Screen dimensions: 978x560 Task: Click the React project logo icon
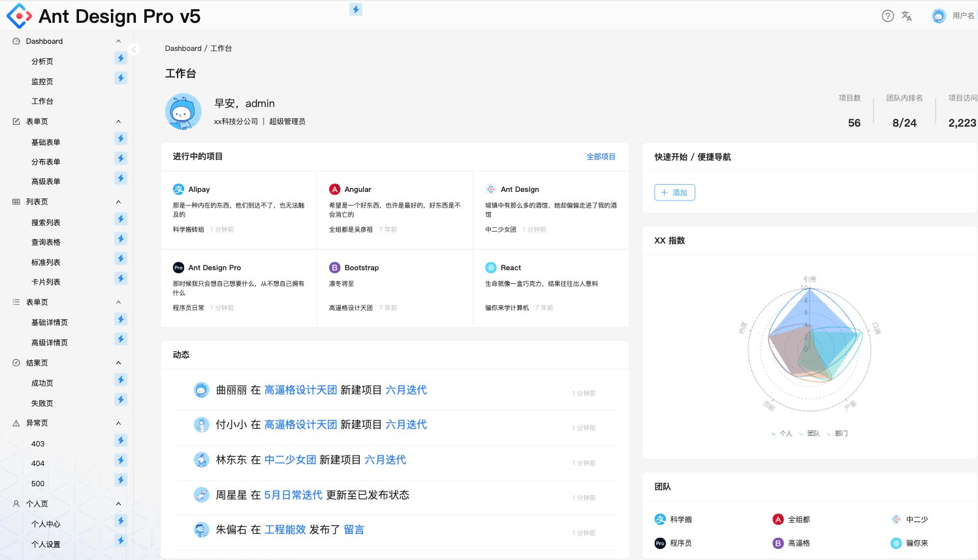point(491,268)
